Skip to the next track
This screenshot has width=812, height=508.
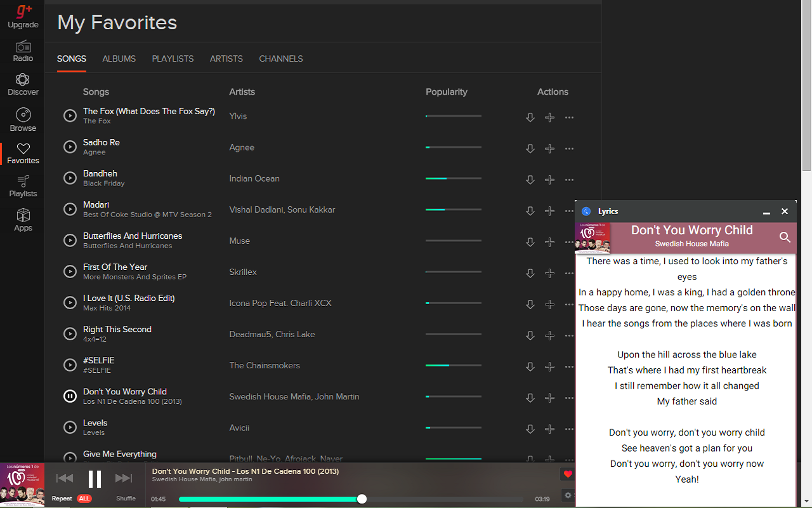pos(124,478)
